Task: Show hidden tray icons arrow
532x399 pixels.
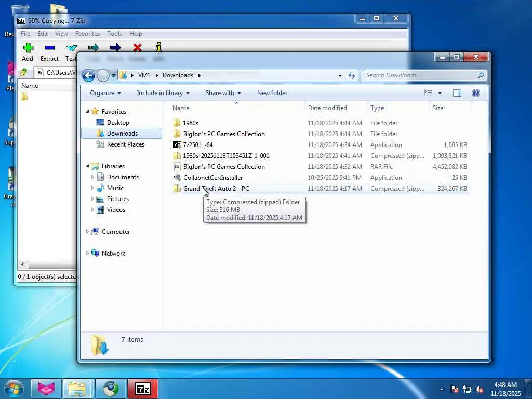Action: [442, 390]
